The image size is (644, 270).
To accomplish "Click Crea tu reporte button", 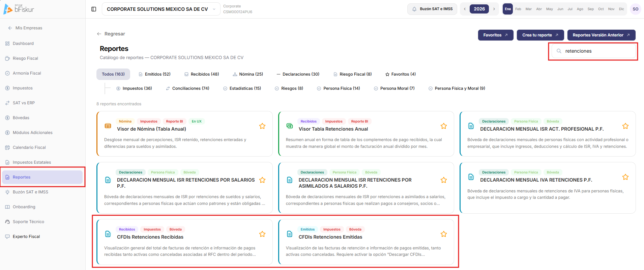I will (540, 35).
